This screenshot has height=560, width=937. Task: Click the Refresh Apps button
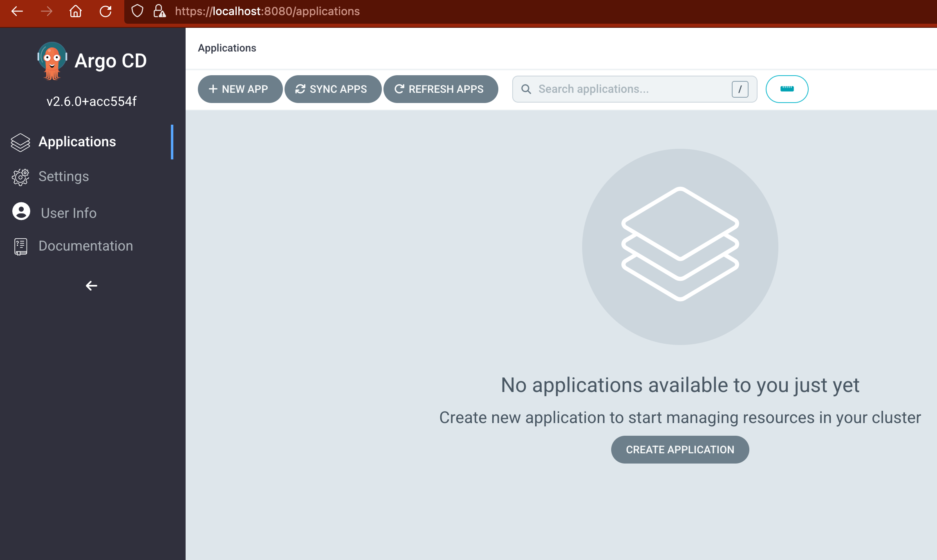pos(441,89)
